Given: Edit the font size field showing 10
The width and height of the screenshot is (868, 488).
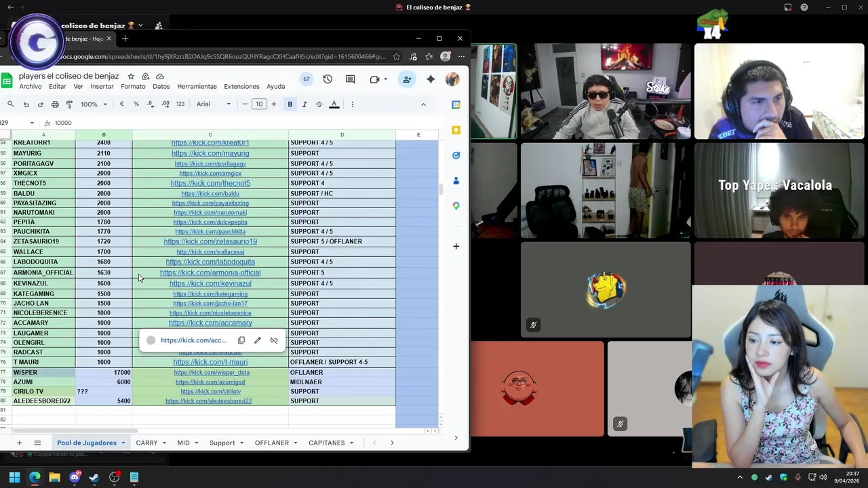Looking at the screenshot, I should [x=259, y=104].
